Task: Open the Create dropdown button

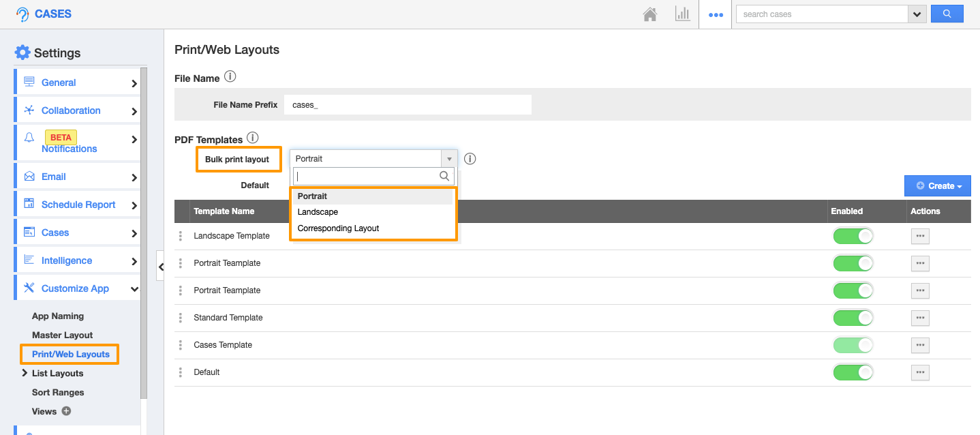Action: coord(937,185)
